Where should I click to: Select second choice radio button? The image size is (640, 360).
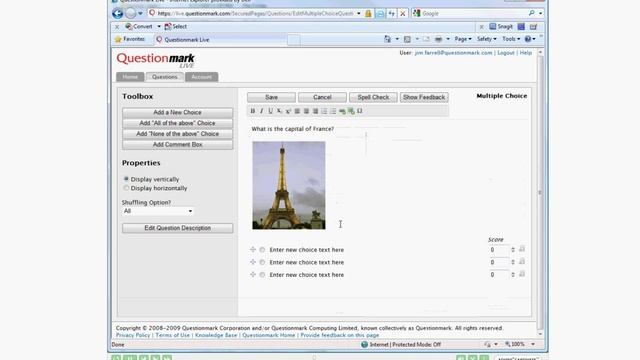coord(262,262)
